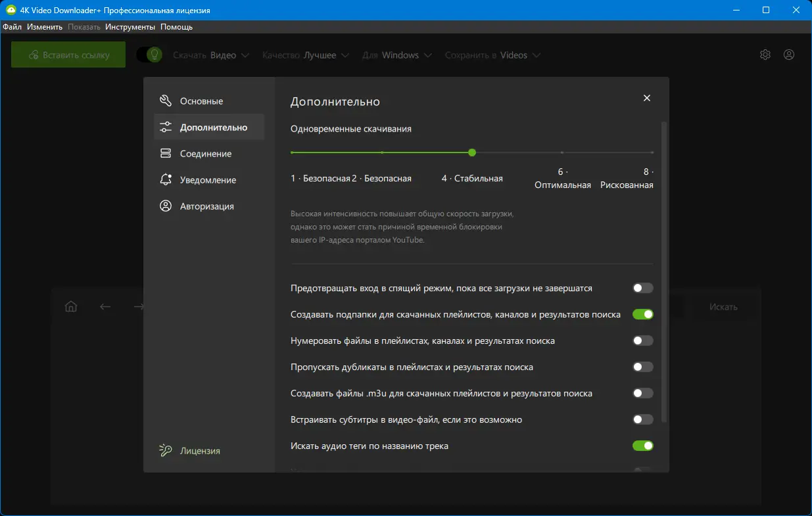Click the Вставить ссылку button
Viewport: 812px width, 516px height.
pyautogui.click(x=68, y=55)
